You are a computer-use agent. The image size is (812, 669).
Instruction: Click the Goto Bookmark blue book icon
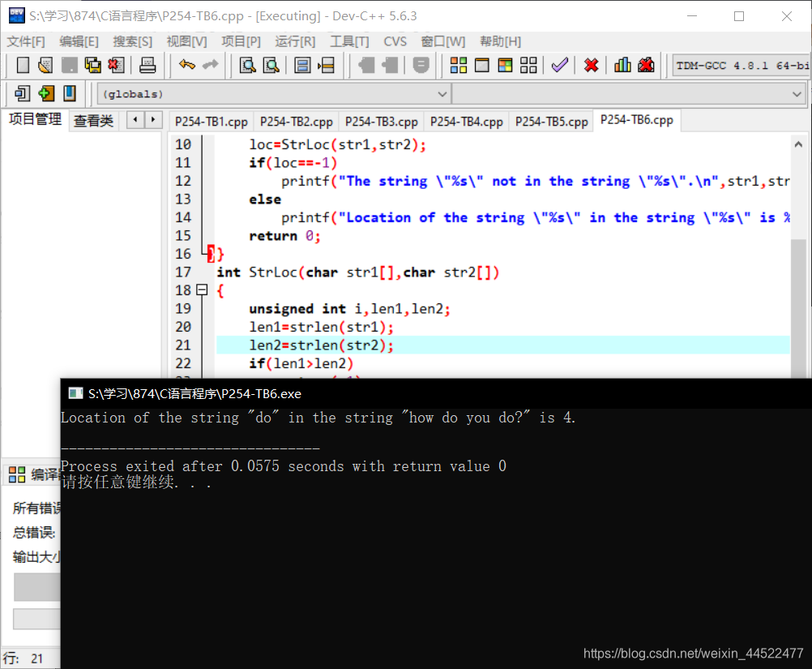point(70,94)
